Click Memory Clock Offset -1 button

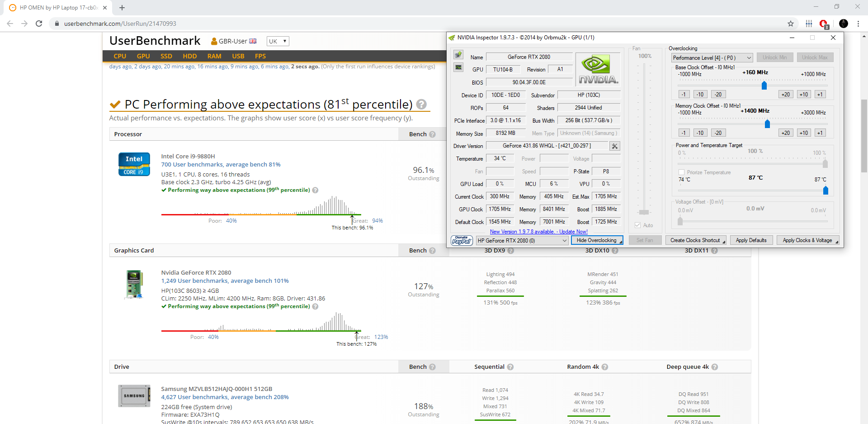point(684,133)
